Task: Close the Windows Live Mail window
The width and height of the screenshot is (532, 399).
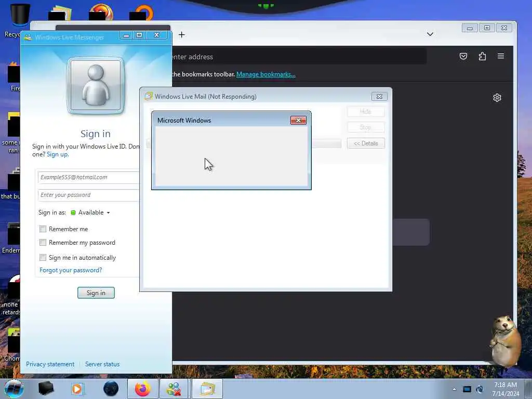Action: [379, 96]
